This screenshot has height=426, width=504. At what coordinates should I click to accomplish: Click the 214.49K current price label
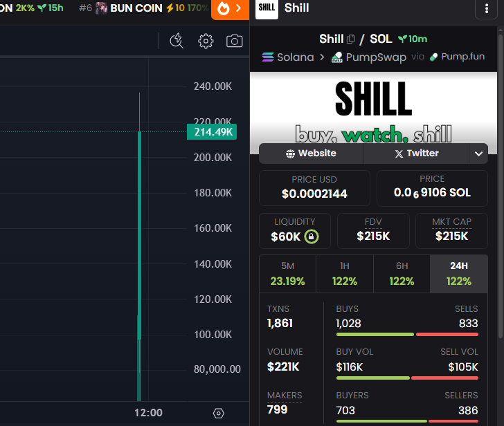pos(212,132)
